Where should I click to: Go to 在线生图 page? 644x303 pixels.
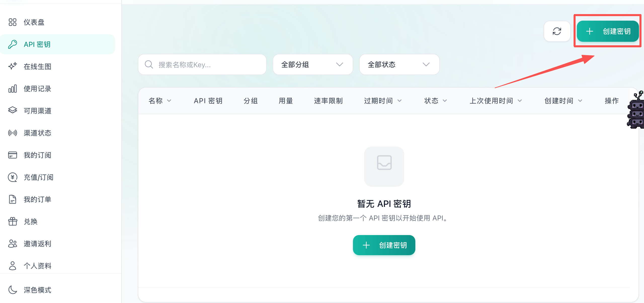click(x=58, y=66)
